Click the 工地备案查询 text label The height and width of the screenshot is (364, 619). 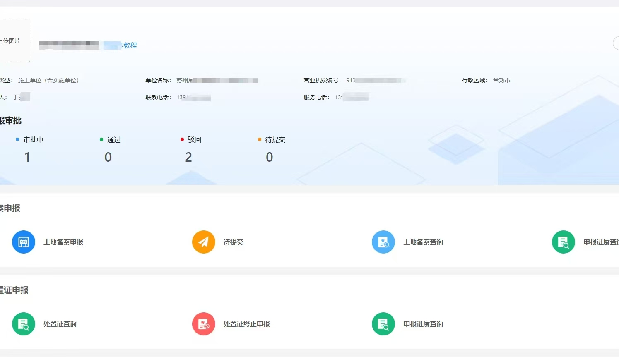pyautogui.click(x=423, y=242)
